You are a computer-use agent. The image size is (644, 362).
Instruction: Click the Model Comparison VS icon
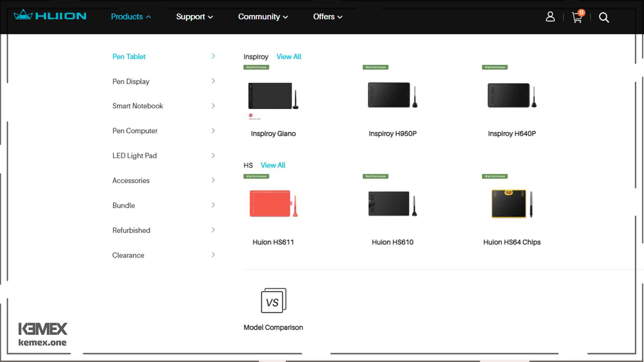[x=273, y=300]
